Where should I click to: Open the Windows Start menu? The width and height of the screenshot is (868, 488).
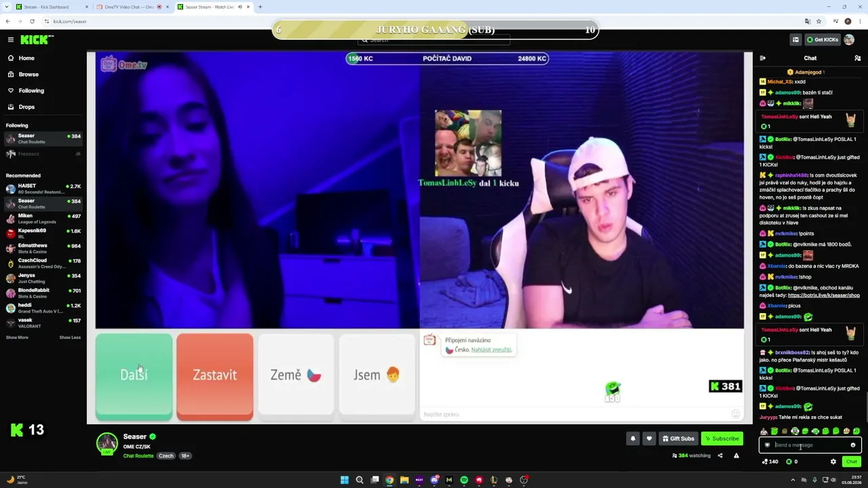[344, 480]
